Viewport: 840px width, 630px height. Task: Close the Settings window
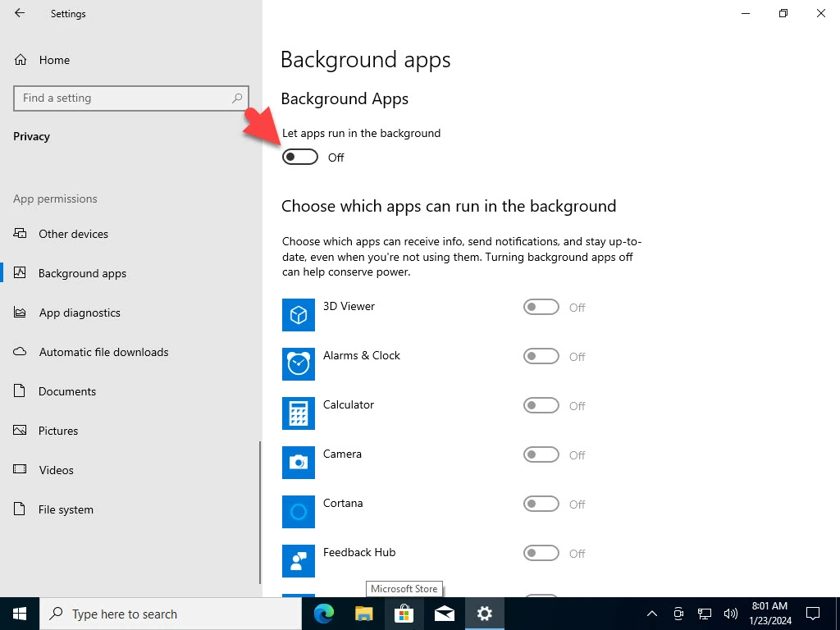pyautogui.click(x=820, y=13)
